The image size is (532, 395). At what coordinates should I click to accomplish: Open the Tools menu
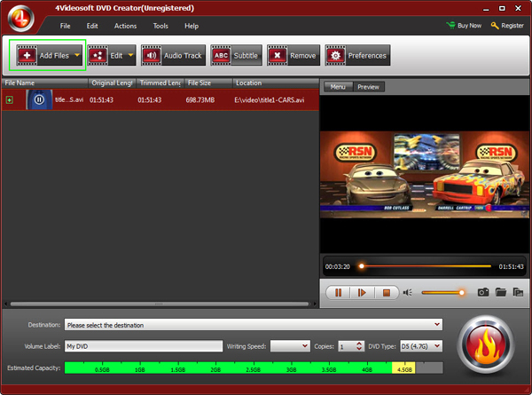pyautogui.click(x=160, y=26)
